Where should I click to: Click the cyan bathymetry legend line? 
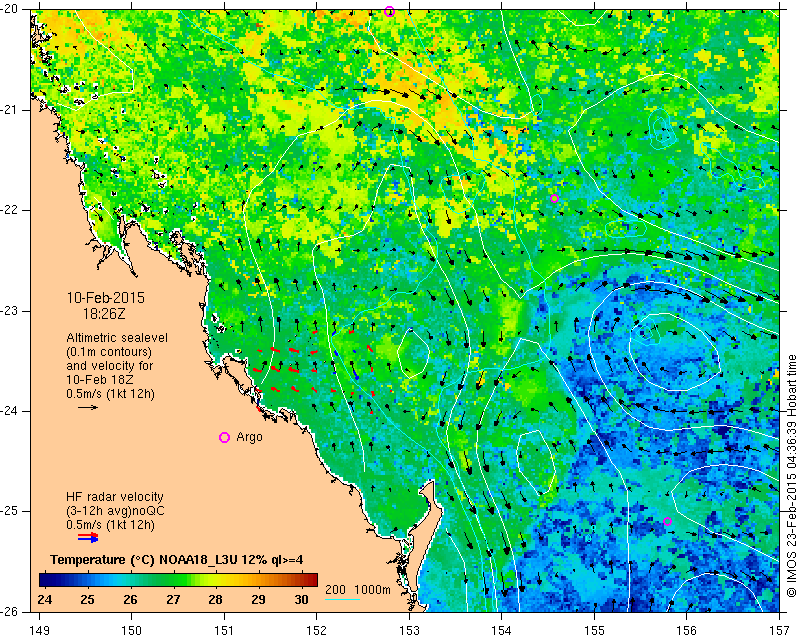(342, 599)
